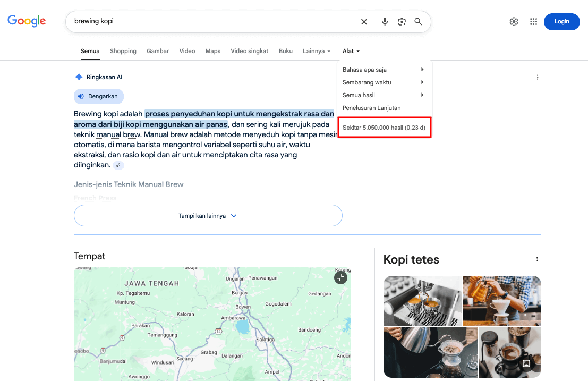
Task: Expand results with Tampilkan lainnya
Action: coord(208,215)
